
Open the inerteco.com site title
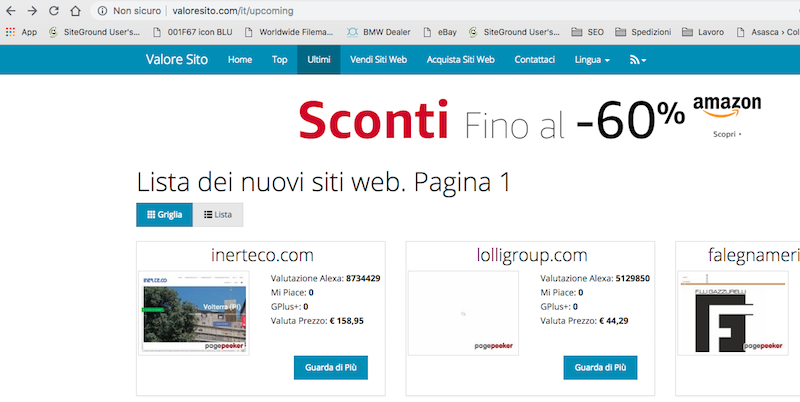[262, 255]
